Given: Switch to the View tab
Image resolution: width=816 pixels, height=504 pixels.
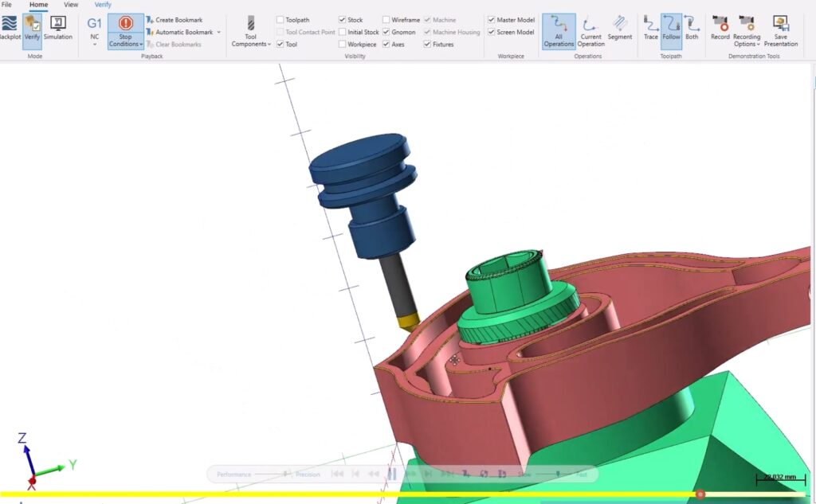Looking at the screenshot, I should 71,5.
